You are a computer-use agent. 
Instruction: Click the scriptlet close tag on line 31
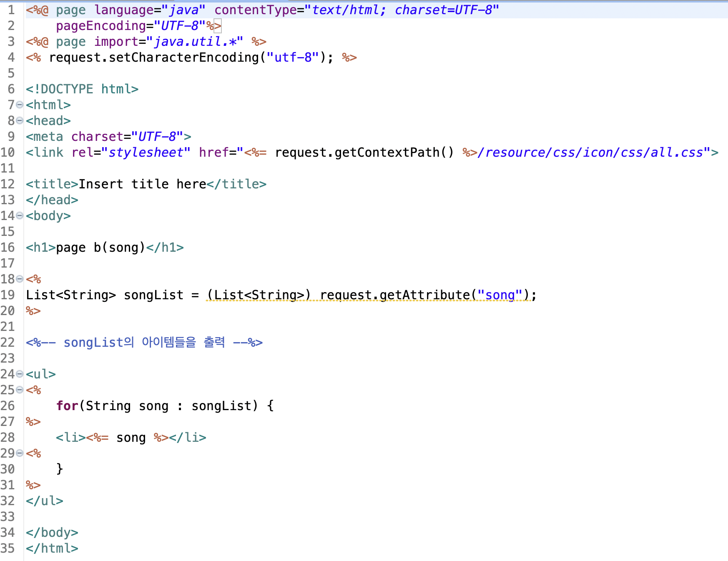33,485
